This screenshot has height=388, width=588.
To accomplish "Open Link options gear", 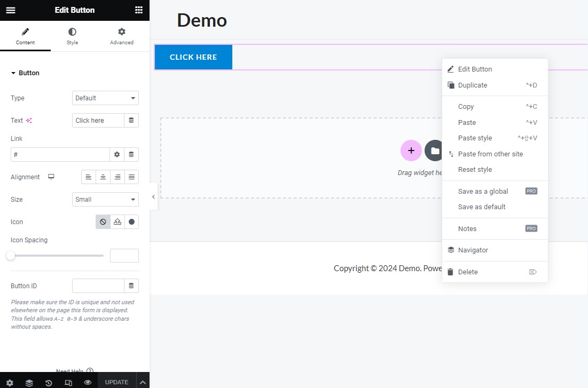I will pyautogui.click(x=117, y=154).
